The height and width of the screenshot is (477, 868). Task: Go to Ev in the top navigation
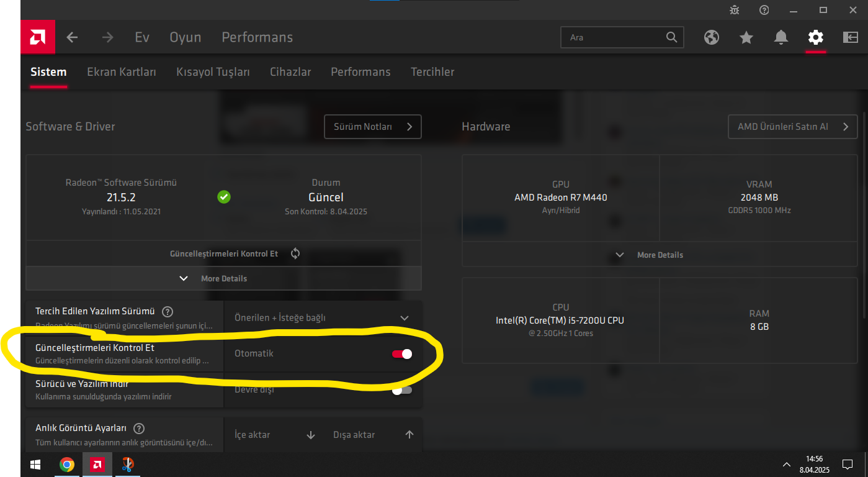[142, 37]
